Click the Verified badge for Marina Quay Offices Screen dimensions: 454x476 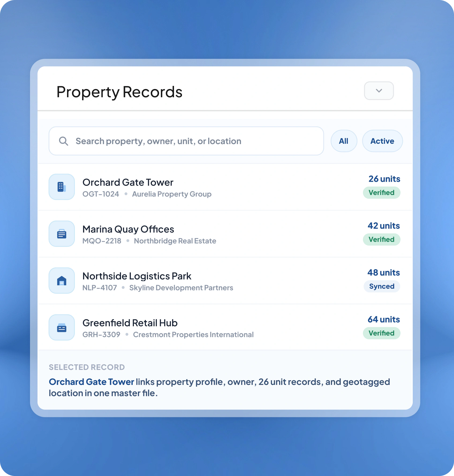coord(381,240)
